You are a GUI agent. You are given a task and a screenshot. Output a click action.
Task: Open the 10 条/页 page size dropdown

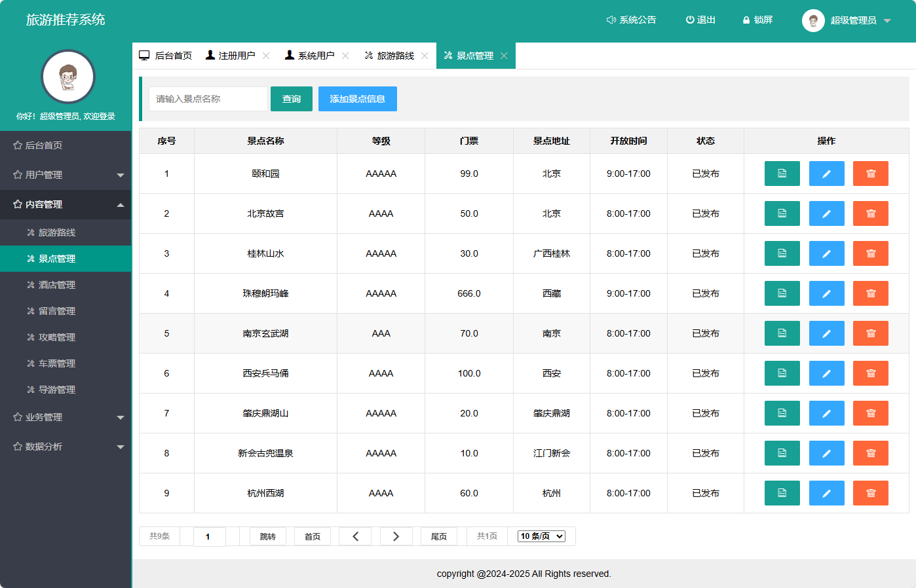click(x=541, y=536)
